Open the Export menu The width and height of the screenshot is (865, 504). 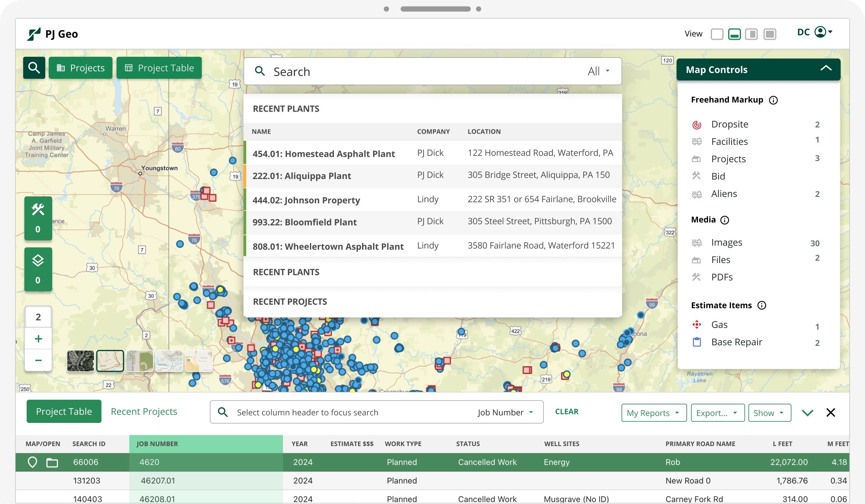[717, 412]
